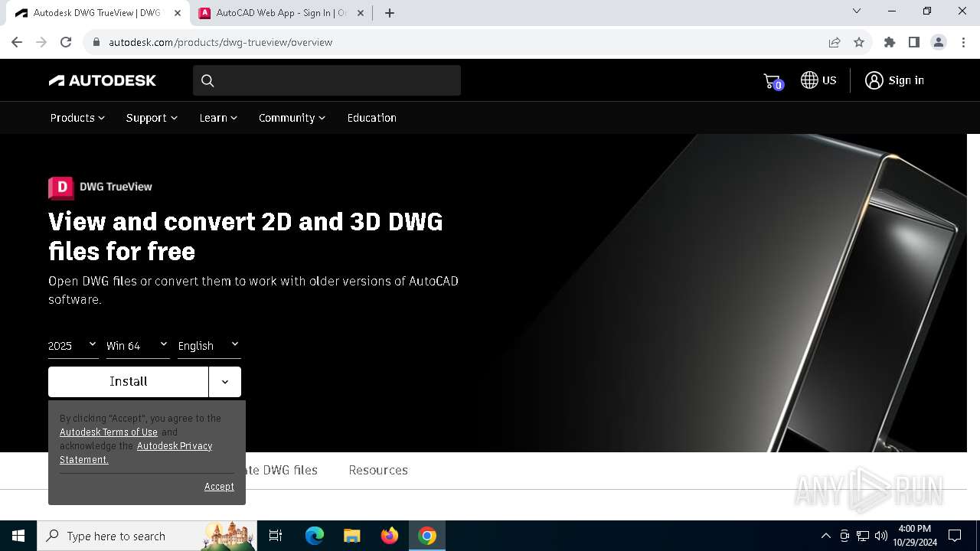The width and height of the screenshot is (980, 551).
Task: Switch to the Resources section tab
Action: click(x=378, y=470)
